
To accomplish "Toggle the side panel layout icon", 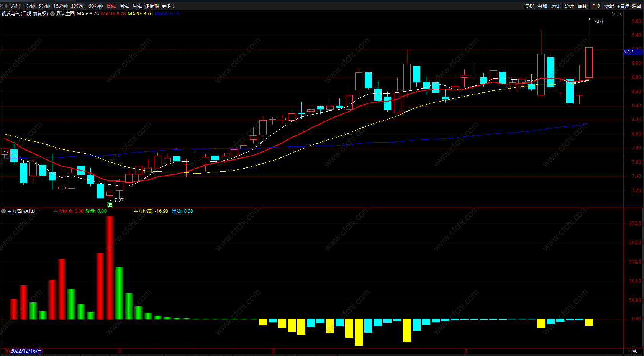I will click(x=620, y=14).
